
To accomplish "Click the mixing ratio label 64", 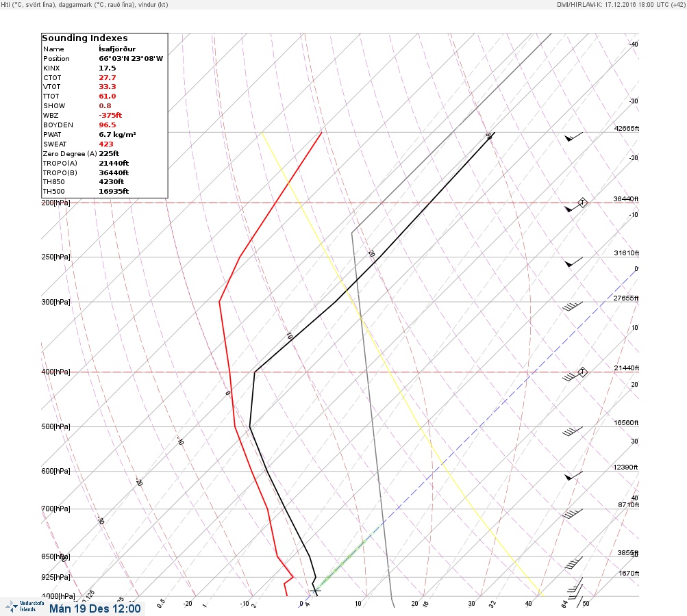I will pyautogui.click(x=564, y=604).
